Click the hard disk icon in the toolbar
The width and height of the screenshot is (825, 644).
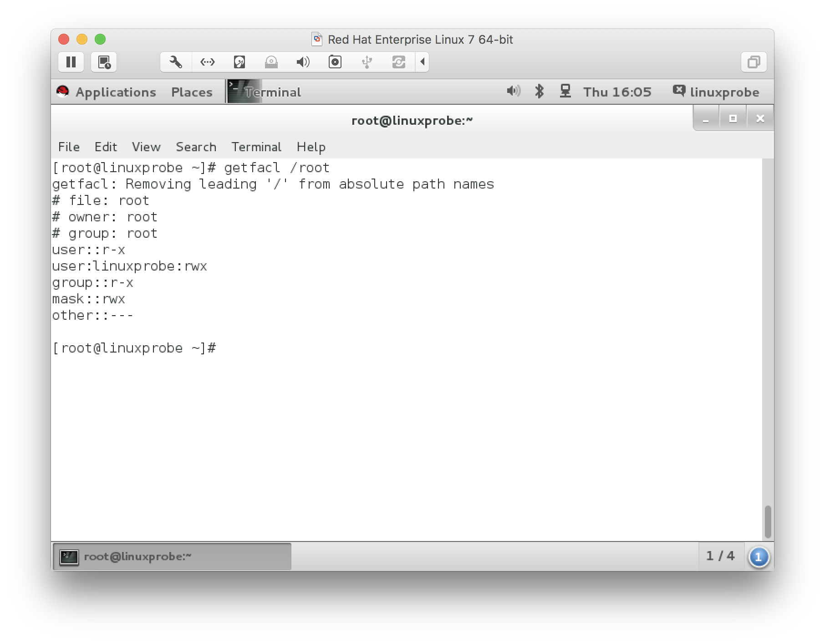[239, 62]
